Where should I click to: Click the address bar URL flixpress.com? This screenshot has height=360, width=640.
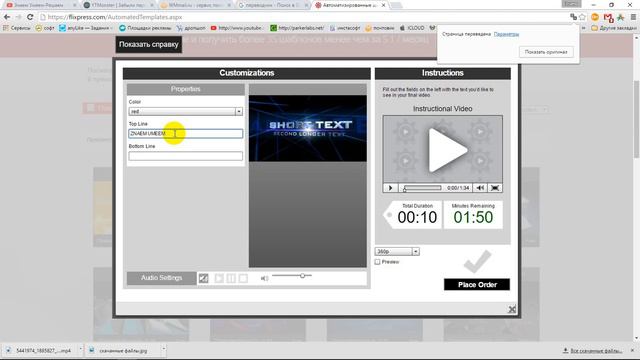115,17
